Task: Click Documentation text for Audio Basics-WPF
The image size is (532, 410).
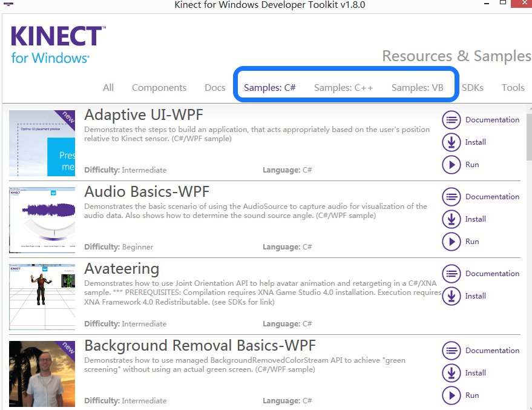Action: click(x=492, y=197)
